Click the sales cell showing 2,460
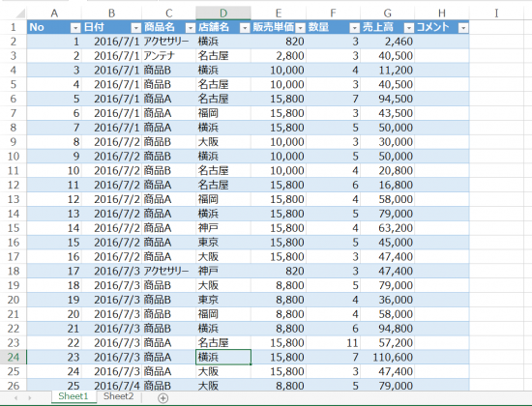 (x=387, y=42)
